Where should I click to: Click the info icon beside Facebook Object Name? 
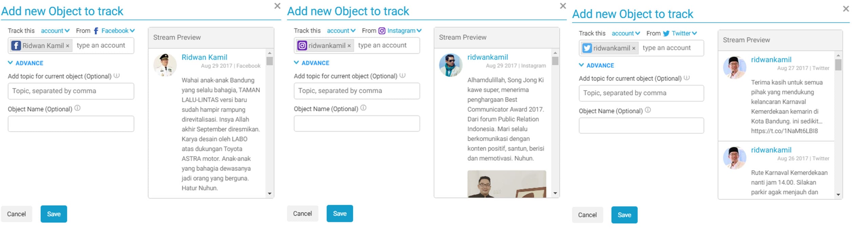[x=77, y=108]
